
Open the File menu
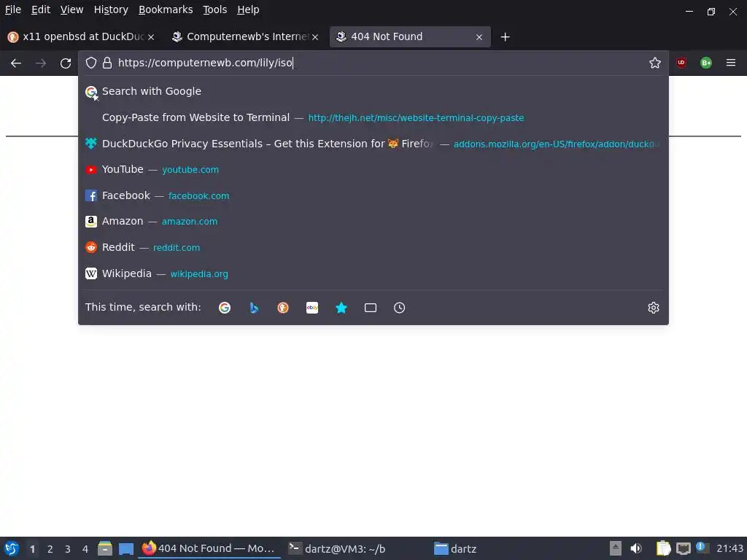13,9
